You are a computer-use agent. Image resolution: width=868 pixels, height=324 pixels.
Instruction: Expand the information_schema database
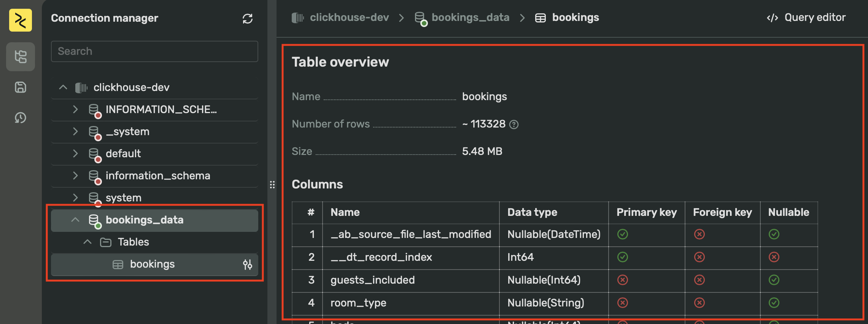coord(75,176)
